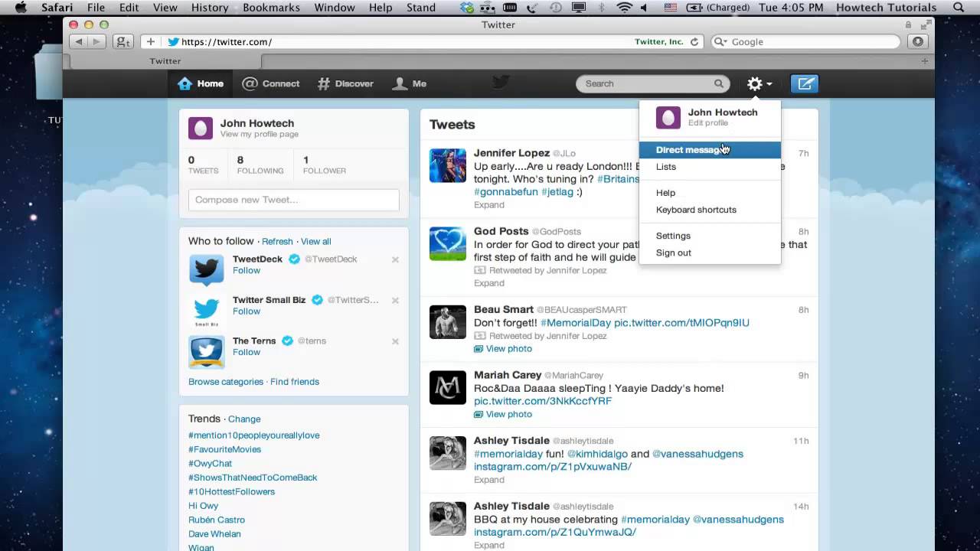Dismiss The Terns follow suggestion
Screen dimensions: 980x551
pyautogui.click(x=395, y=341)
